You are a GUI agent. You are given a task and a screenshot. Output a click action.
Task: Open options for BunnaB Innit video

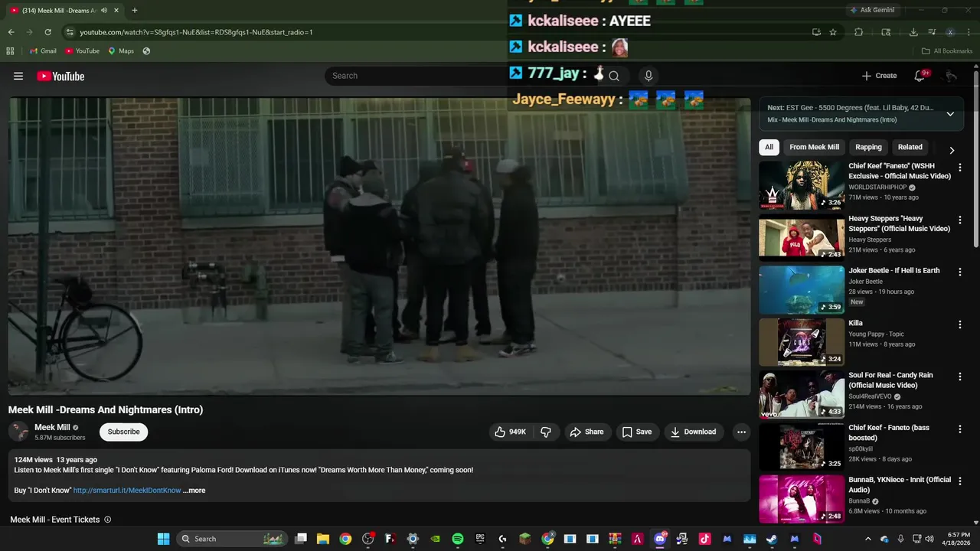959,481
